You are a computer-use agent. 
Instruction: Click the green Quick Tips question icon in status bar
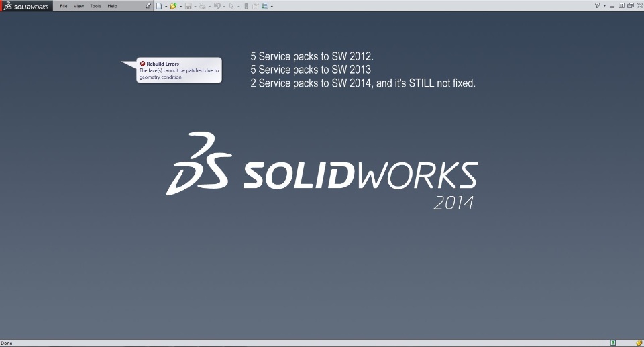pos(613,343)
